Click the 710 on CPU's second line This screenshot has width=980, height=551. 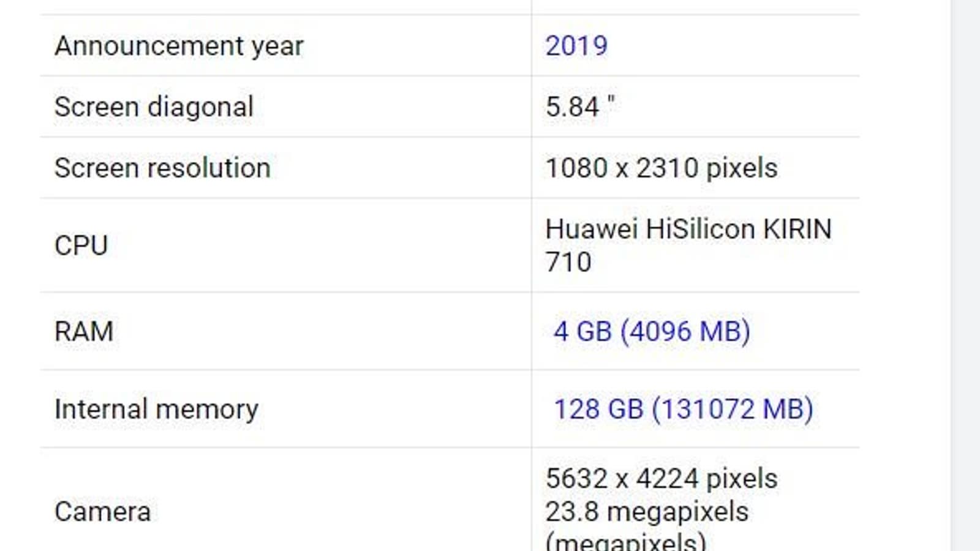[568, 262]
